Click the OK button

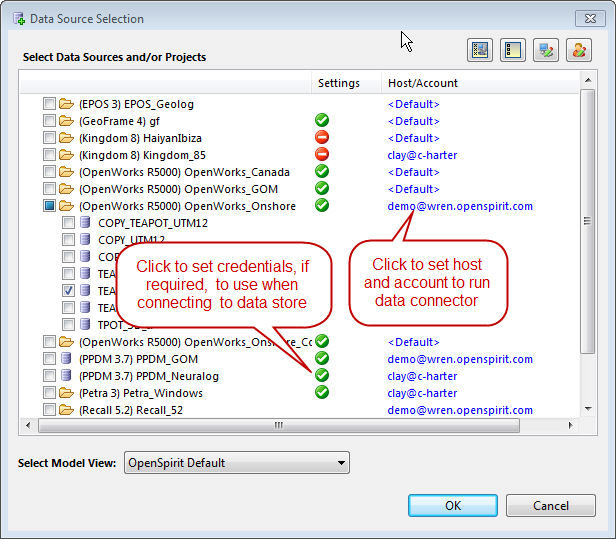(x=453, y=506)
